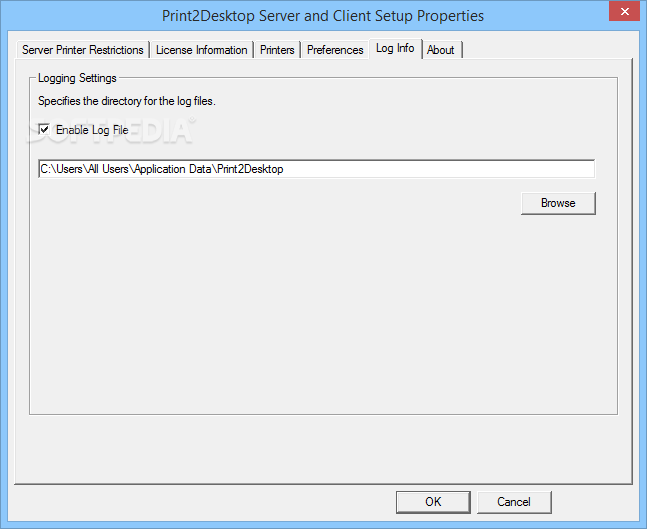Click the 'Enable Log File' label text
The image size is (647, 529).
(92, 130)
